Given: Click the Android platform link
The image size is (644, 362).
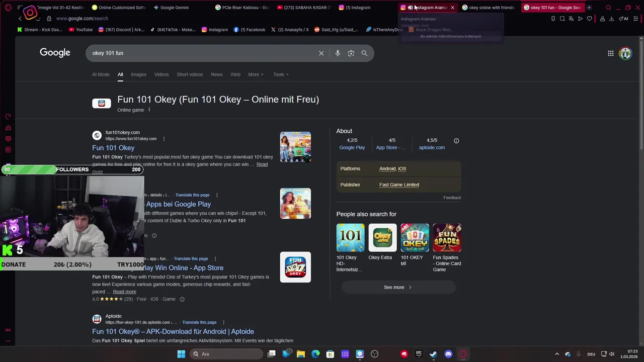Looking at the screenshot, I should tap(387, 168).
